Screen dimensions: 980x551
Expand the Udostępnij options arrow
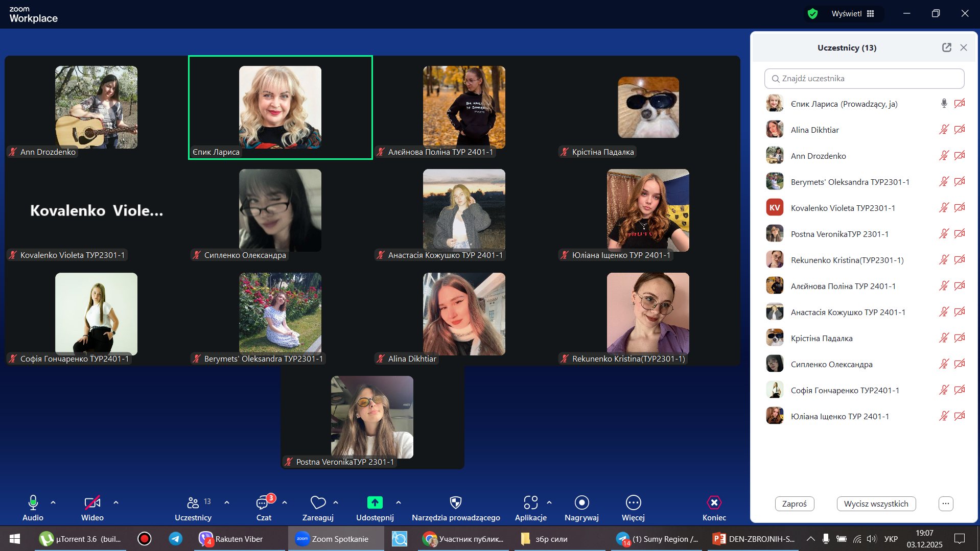tap(399, 502)
